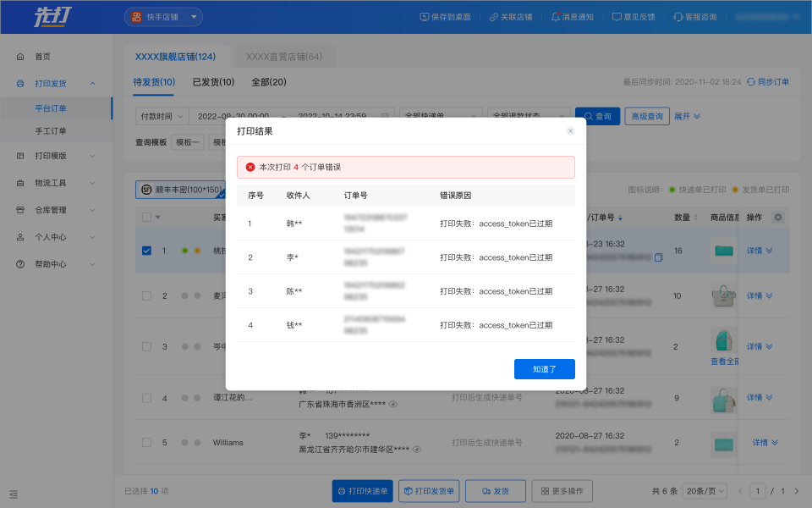Image resolution: width=812 pixels, height=508 pixels.
Task: Switch to the 已发货(10) tab
Action: click(213, 82)
